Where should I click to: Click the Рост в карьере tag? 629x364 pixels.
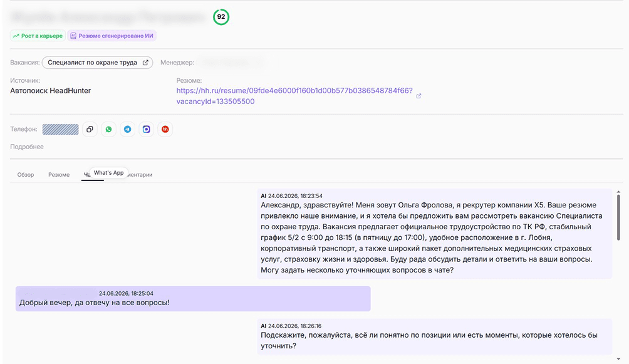[38, 36]
